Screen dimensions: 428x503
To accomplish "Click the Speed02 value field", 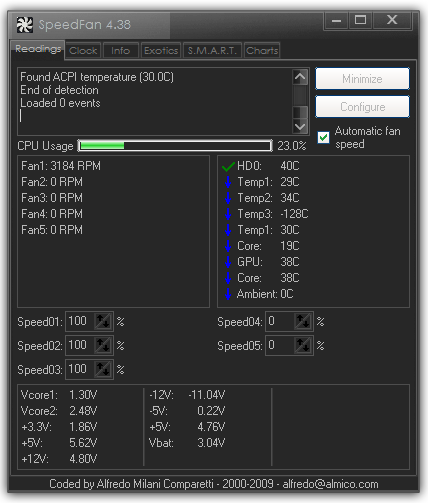I will (x=80, y=345).
